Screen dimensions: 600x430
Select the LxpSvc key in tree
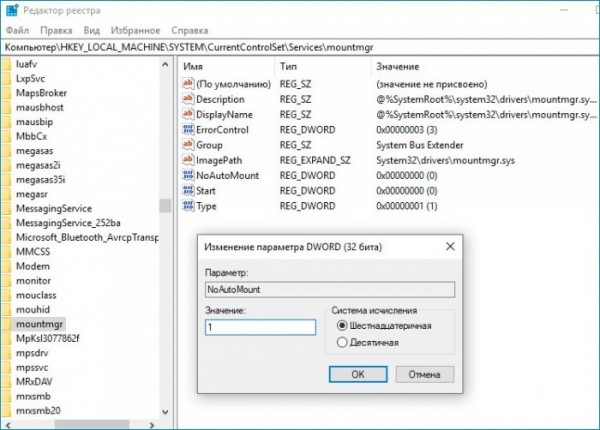pyautogui.click(x=30, y=79)
